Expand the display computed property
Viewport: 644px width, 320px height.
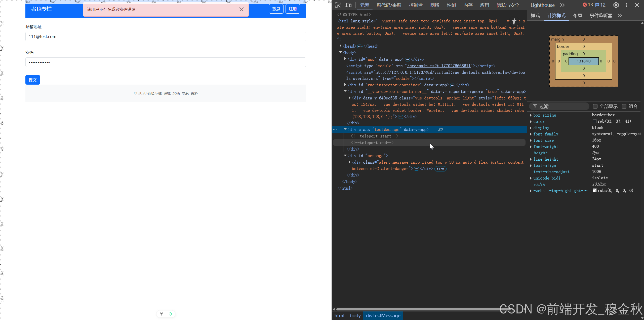tap(531, 128)
